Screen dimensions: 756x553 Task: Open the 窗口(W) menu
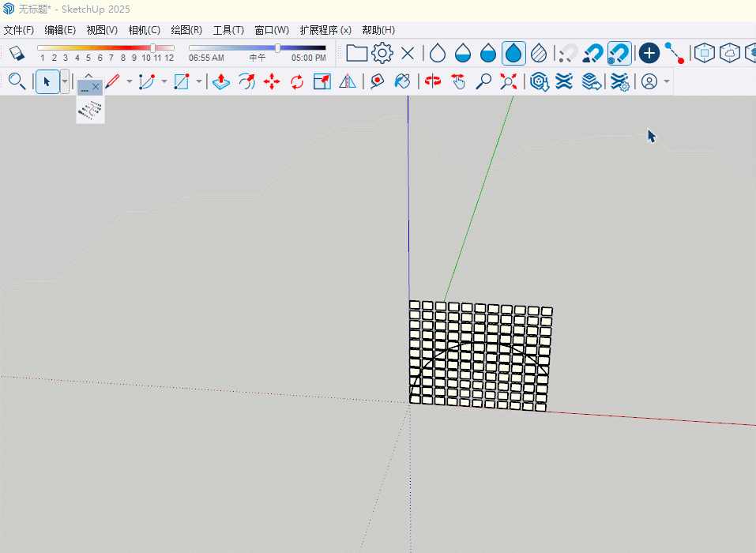pos(272,30)
